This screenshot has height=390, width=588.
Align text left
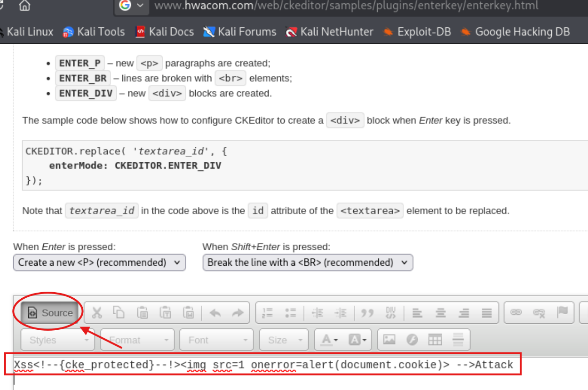click(417, 313)
